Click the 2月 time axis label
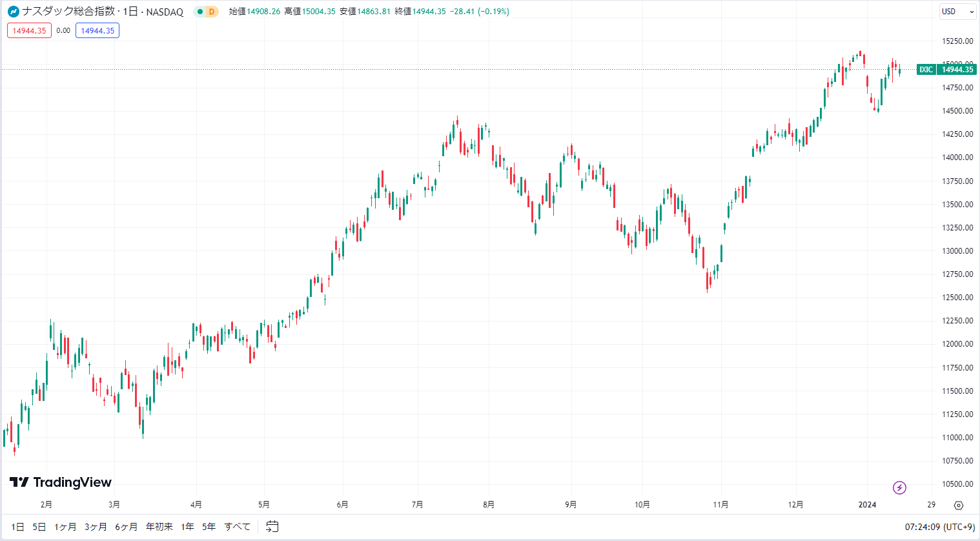 (x=46, y=505)
